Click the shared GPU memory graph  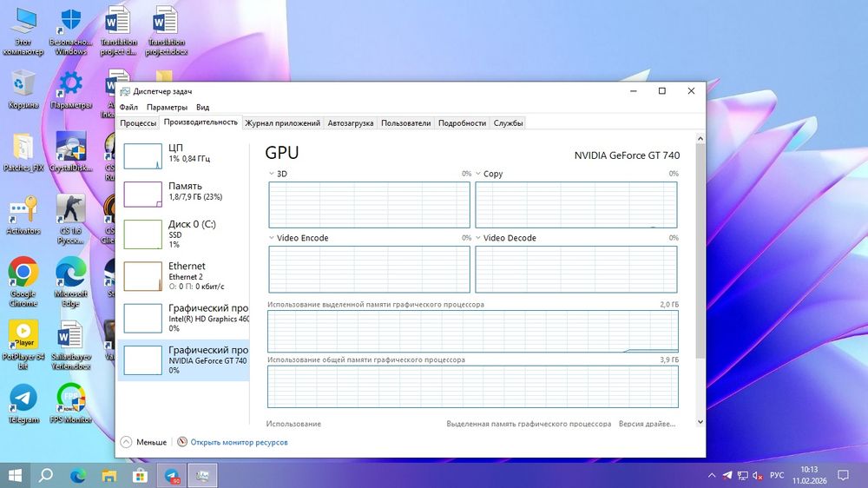(x=473, y=386)
